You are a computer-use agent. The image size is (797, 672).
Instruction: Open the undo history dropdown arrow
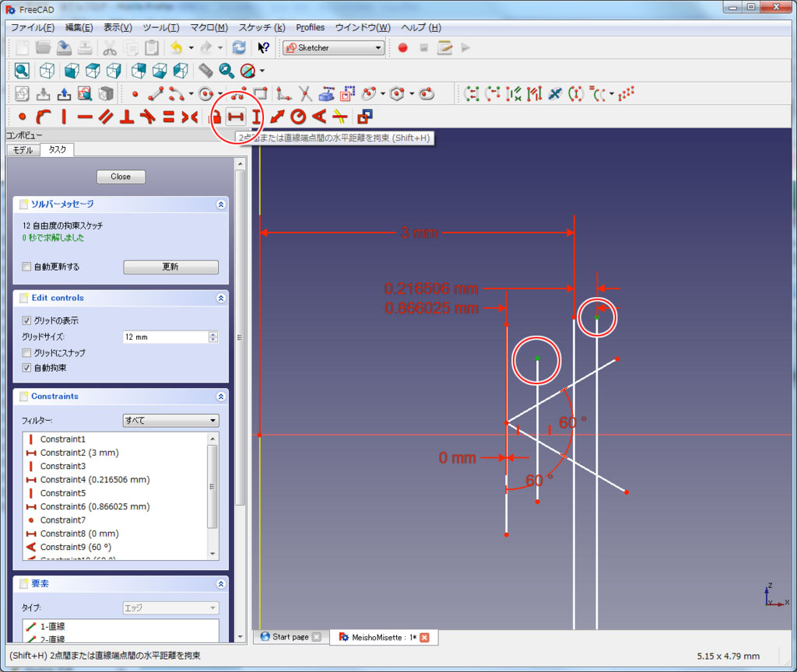coord(191,47)
